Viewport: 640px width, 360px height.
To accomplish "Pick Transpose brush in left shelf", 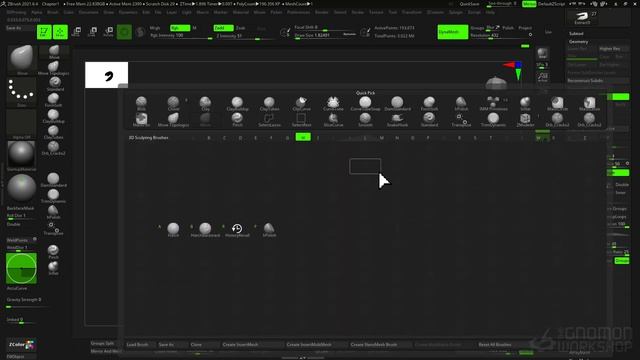I will pyautogui.click(x=53, y=229).
